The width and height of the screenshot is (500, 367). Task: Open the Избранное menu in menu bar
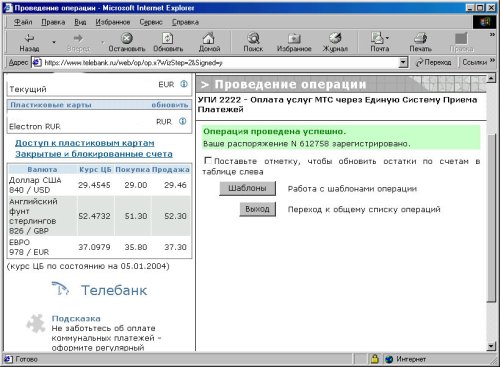click(113, 22)
